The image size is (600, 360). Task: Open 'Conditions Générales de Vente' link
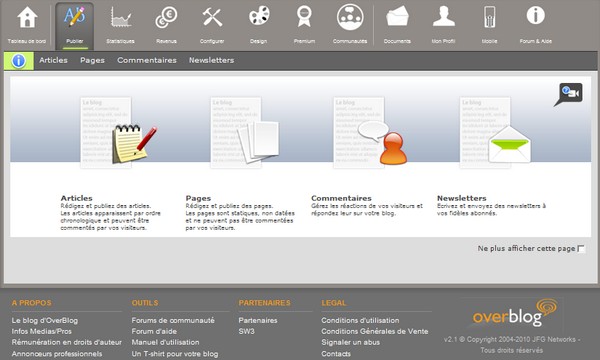coord(375,331)
